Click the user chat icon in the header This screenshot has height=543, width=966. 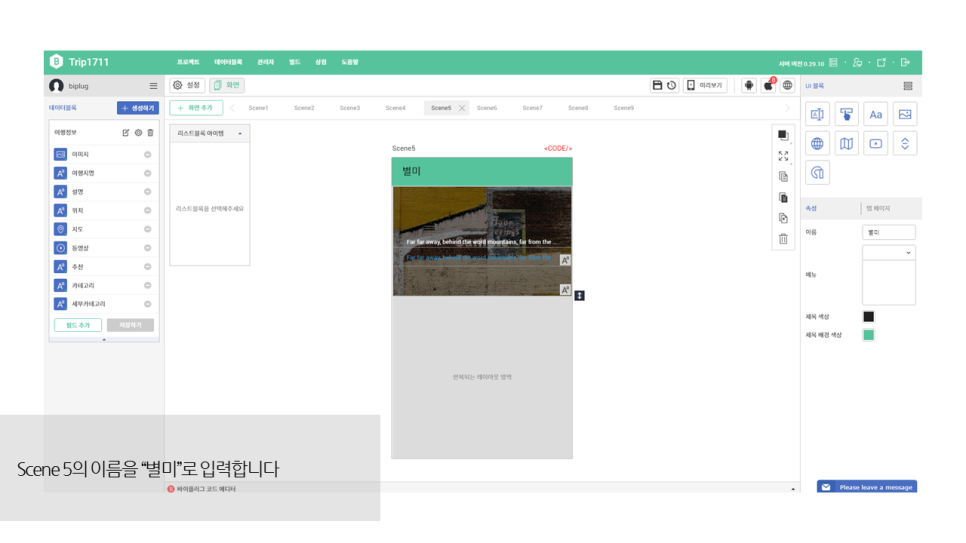click(857, 62)
